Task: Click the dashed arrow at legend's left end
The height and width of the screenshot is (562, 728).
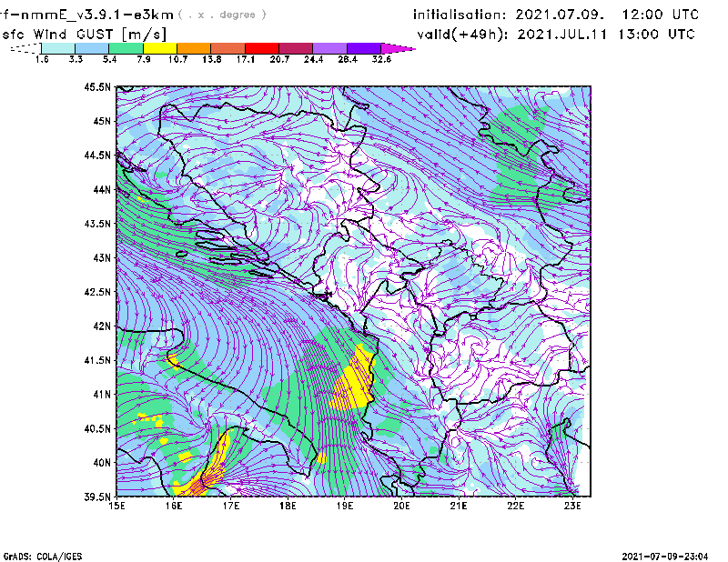Action: point(25,48)
